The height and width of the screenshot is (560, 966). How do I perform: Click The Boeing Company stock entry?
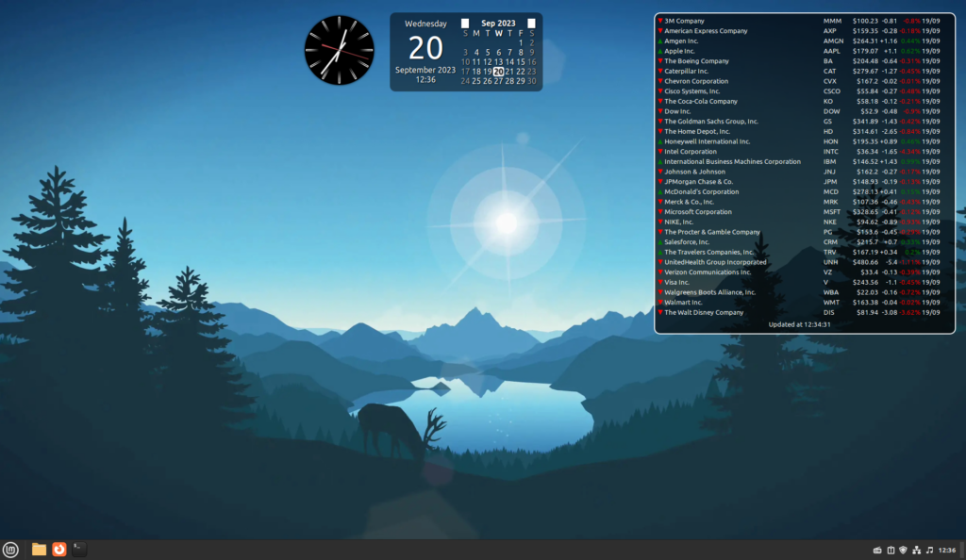[696, 61]
